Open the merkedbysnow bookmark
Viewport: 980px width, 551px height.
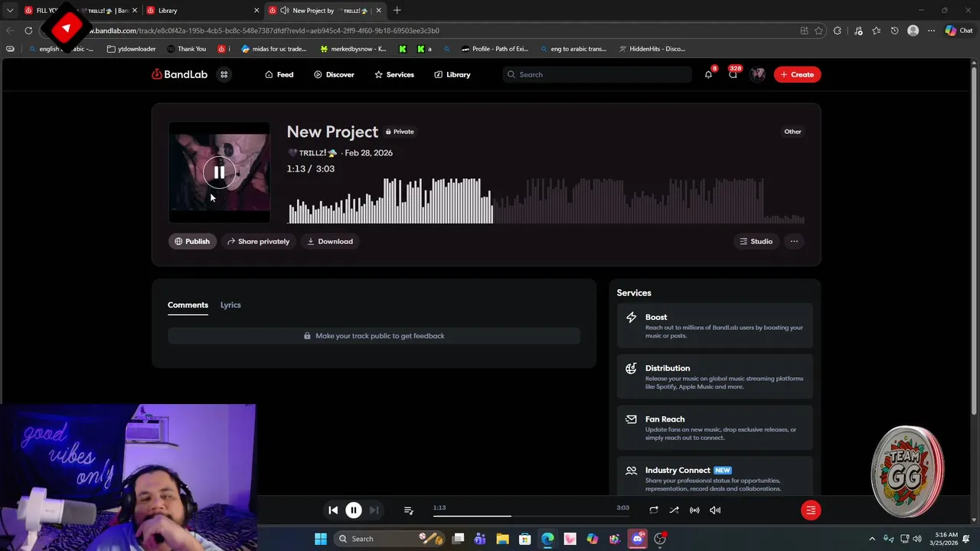point(354,49)
